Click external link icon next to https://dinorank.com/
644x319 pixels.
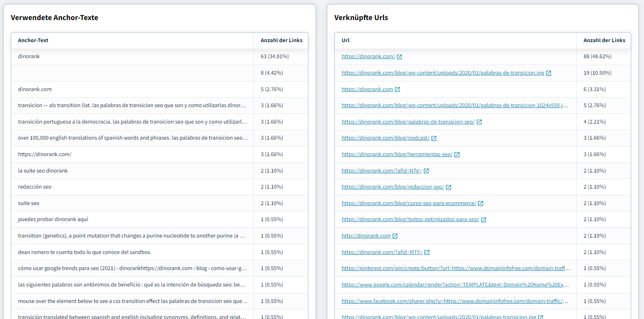(399, 57)
